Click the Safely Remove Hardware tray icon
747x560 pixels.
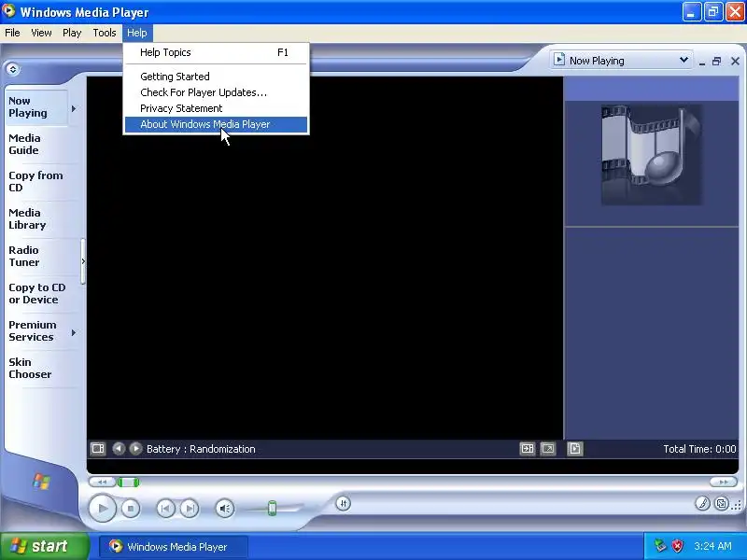coord(660,546)
